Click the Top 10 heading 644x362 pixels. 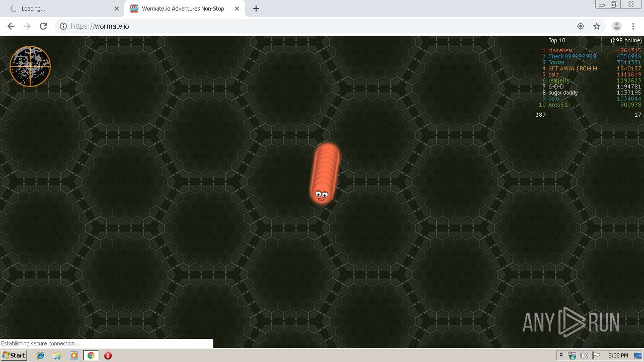point(556,40)
